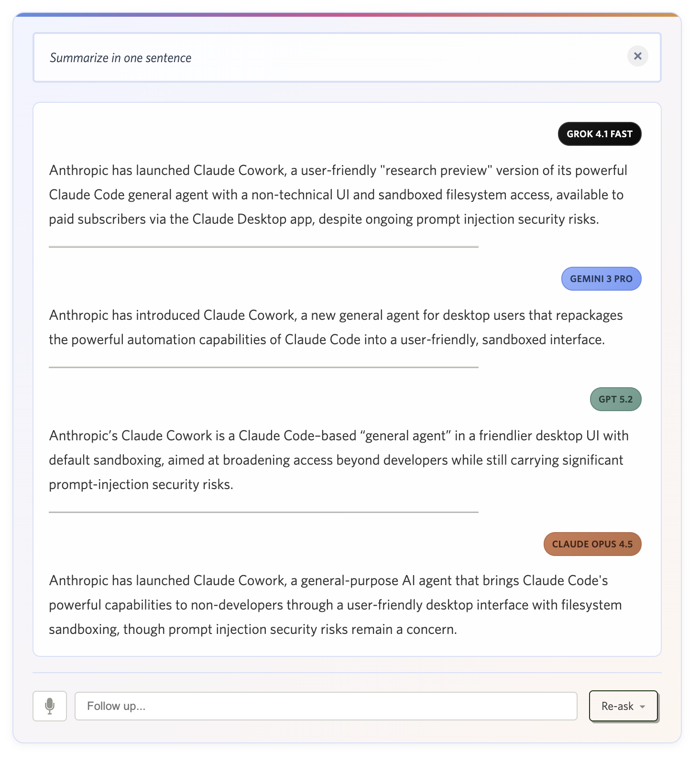Click 'Claude Cowork' in the Grok response
The image size is (700, 763).
coord(238,171)
